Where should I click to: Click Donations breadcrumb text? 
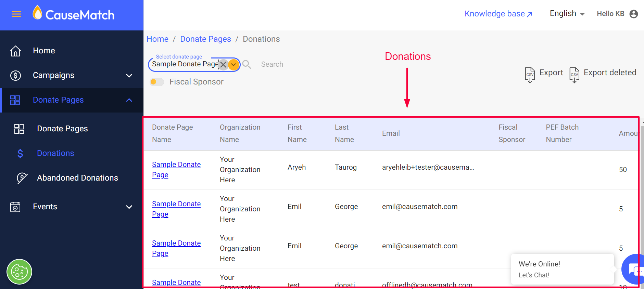[261, 39]
